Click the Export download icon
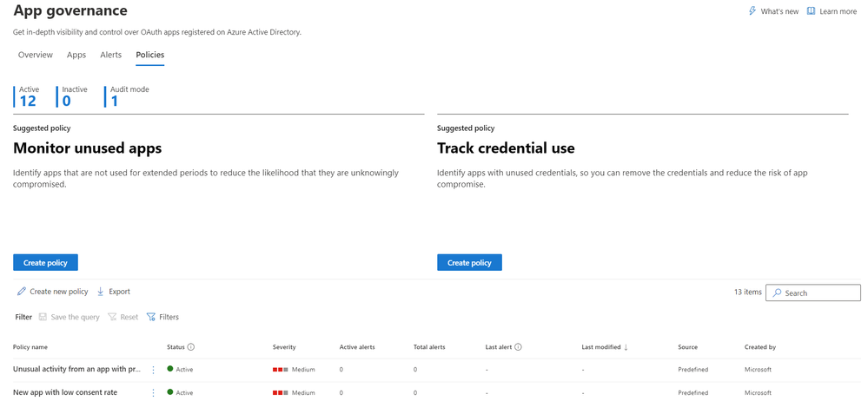 pyautogui.click(x=100, y=291)
